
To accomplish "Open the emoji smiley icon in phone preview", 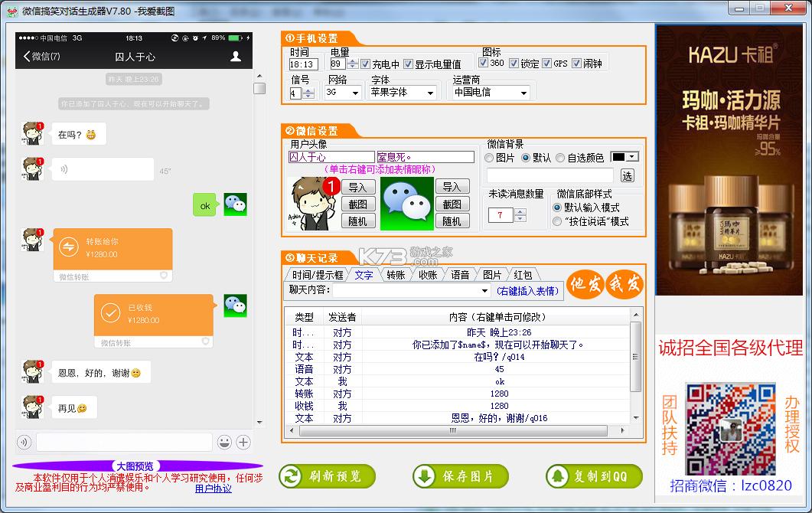I will pyautogui.click(x=224, y=442).
